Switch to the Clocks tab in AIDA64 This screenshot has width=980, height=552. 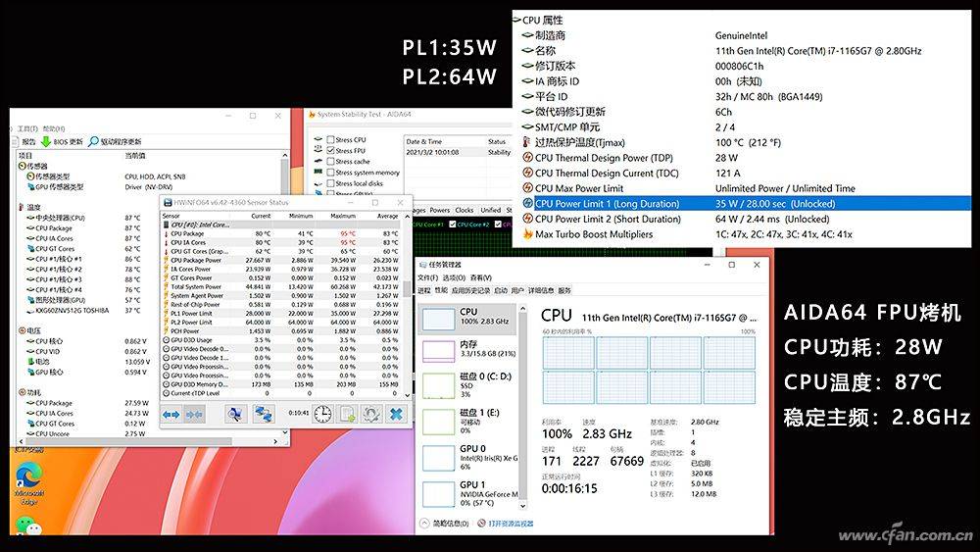pyautogui.click(x=465, y=210)
